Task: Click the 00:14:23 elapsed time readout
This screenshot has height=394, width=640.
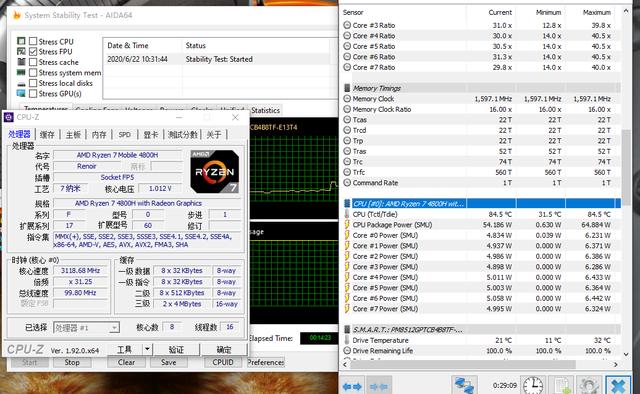Action: click(320, 338)
